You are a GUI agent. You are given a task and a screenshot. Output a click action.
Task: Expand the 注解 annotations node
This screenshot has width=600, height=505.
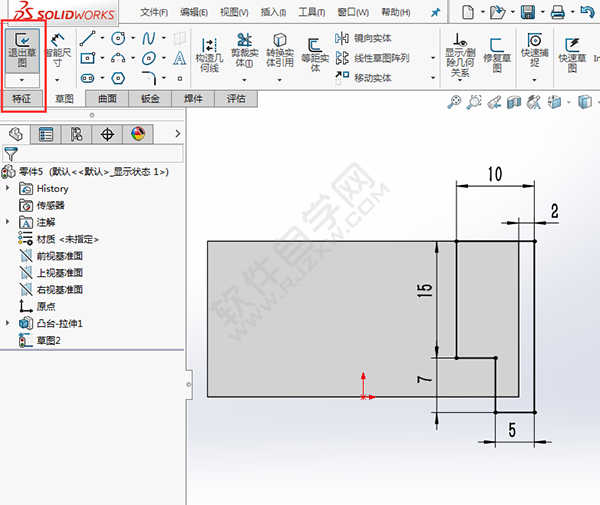[7, 222]
